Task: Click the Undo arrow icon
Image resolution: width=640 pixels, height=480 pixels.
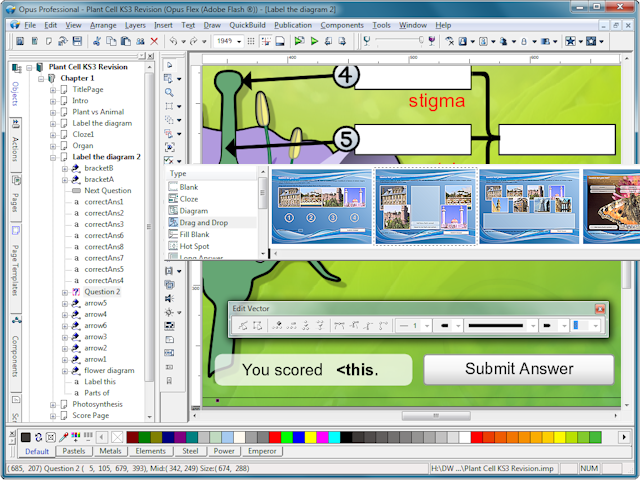Action: (x=172, y=41)
